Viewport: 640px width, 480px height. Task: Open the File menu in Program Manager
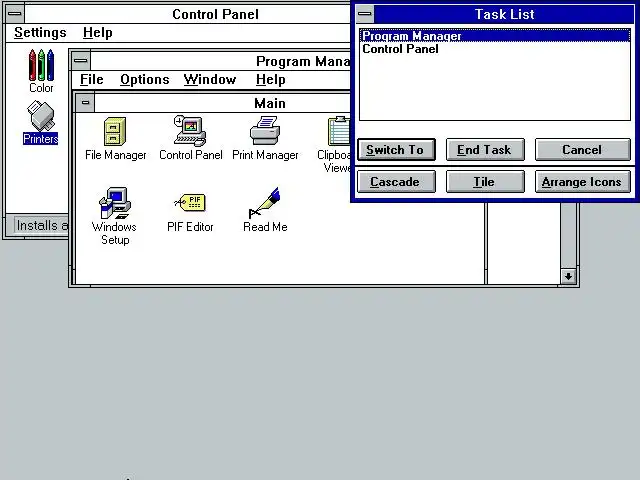[x=91, y=79]
